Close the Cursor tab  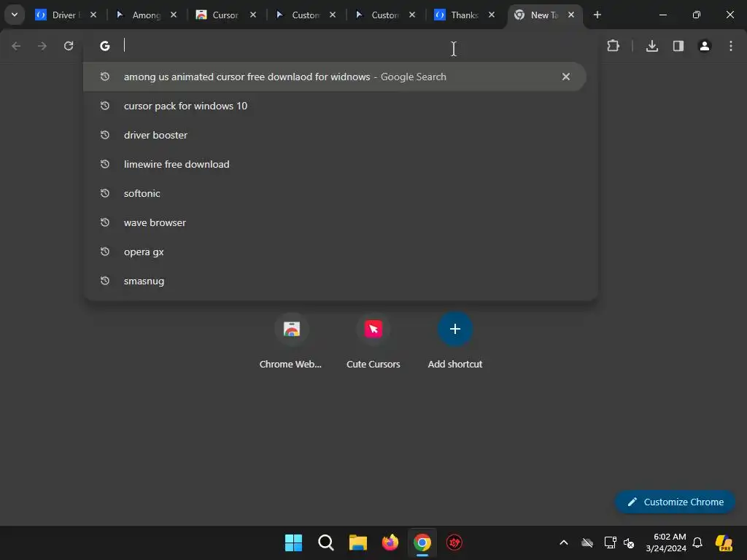pyautogui.click(x=253, y=15)
